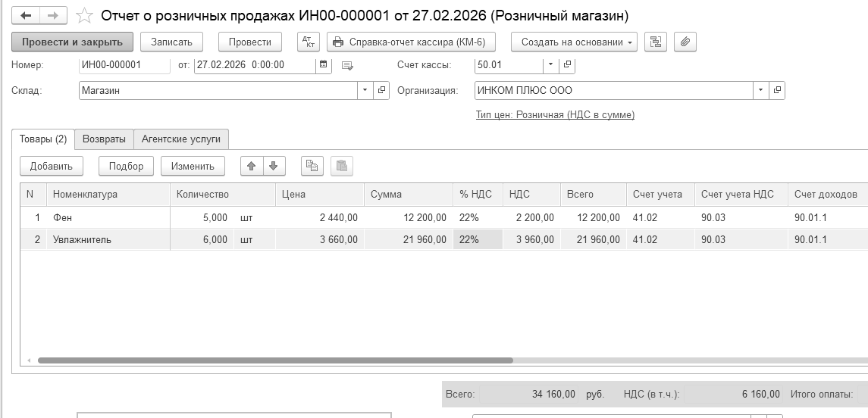Show Дт/Кт postings of the document
Screen dimensions: 868x418
click(x=309, y=42)
